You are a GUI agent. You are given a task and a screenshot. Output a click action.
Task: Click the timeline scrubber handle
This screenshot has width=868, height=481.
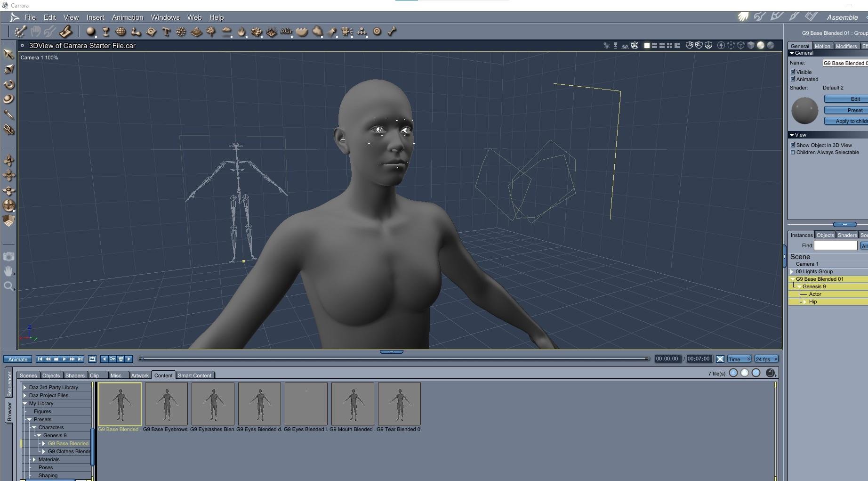(x=141, y=359)
